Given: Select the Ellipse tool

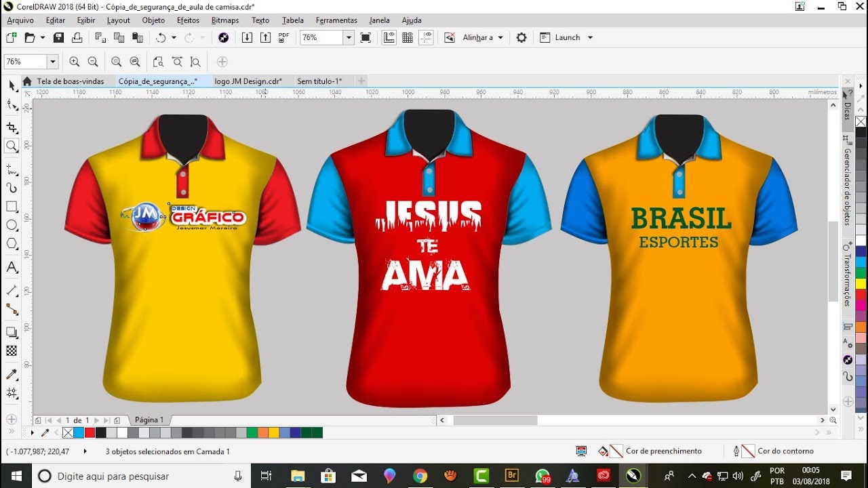Looking at the screenshot, I should (12, 225).
